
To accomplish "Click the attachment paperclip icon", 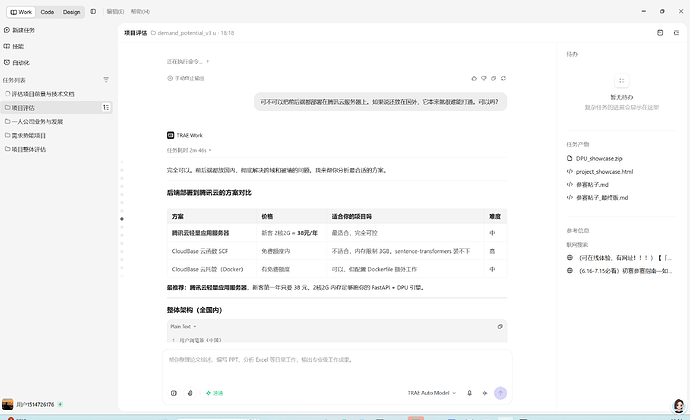I will (x=190, y=393).
